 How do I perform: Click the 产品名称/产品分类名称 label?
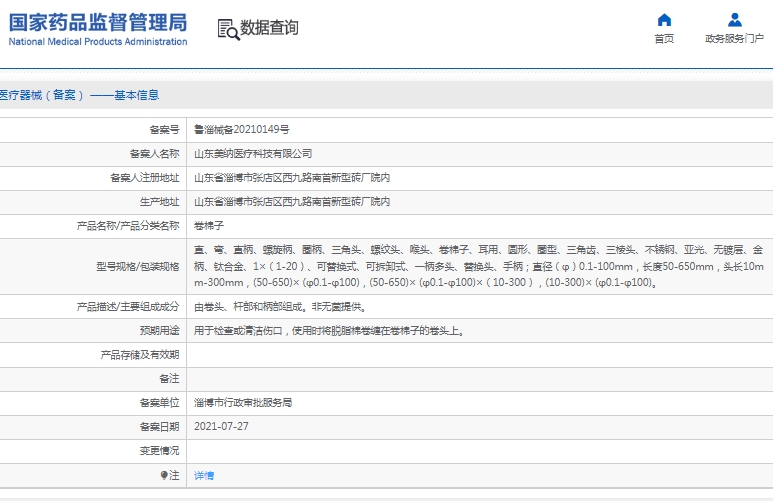pos(128,226)
